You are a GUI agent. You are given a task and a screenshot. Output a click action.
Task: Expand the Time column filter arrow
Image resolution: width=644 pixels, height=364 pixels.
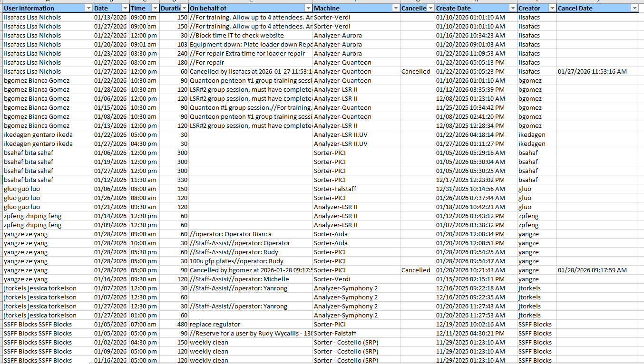[x=155, y=8]
